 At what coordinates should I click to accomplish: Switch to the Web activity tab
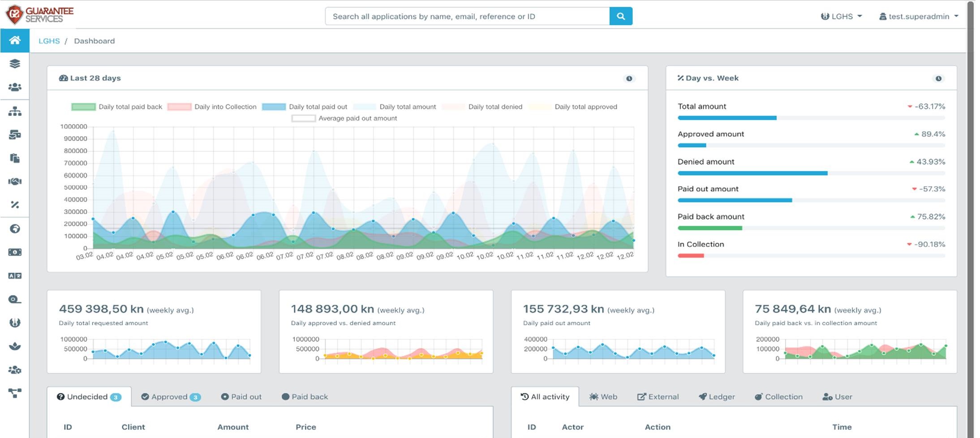pyautogui.click(x=603, y=397)
